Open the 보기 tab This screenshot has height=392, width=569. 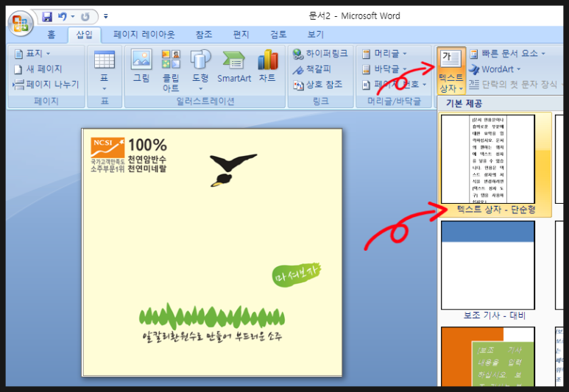click(316, 35)
